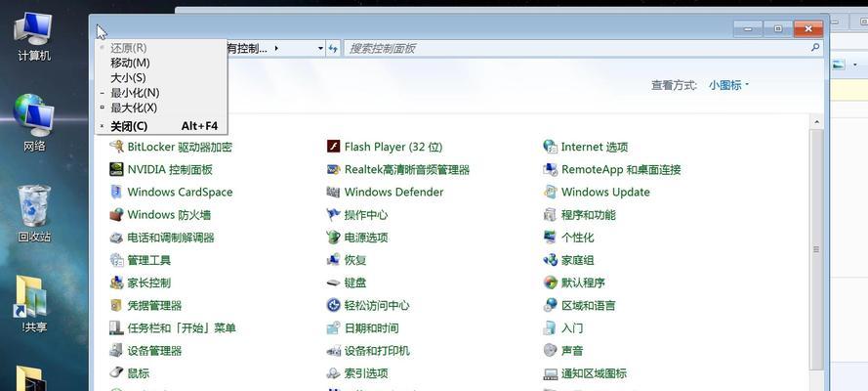Expand the breadcrumb arrow after 有控制...
Image resolution: width=868 pixels, height=391 pixels.
click(276, 49)
